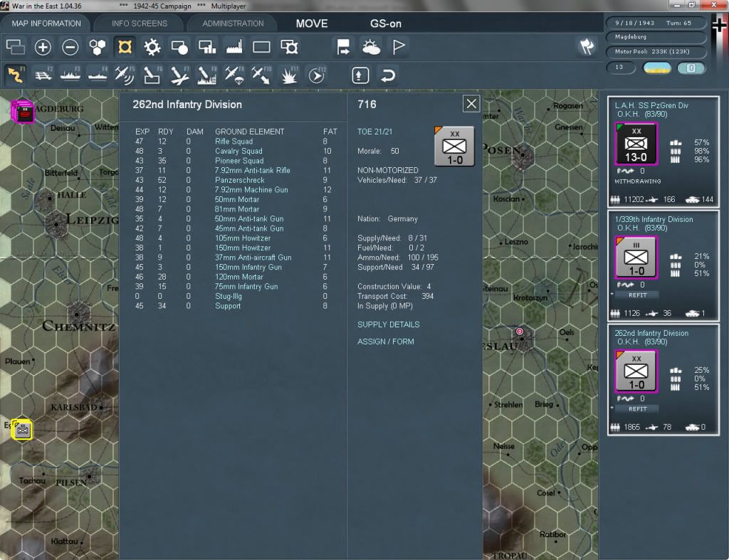Image resolution: width=729 pixels, height=560 pixels.
Task: Click the Motor Pool 233K display
Action: coord(656,51)
